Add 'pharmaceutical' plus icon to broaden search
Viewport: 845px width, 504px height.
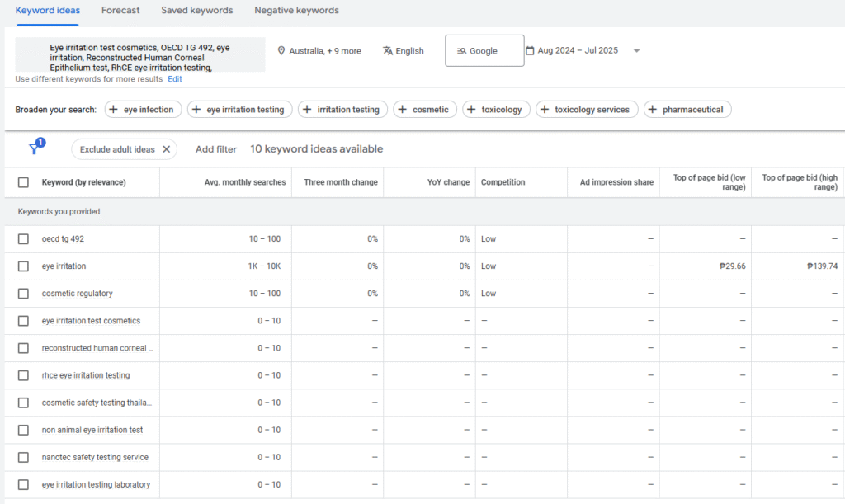tap(653, 110)
